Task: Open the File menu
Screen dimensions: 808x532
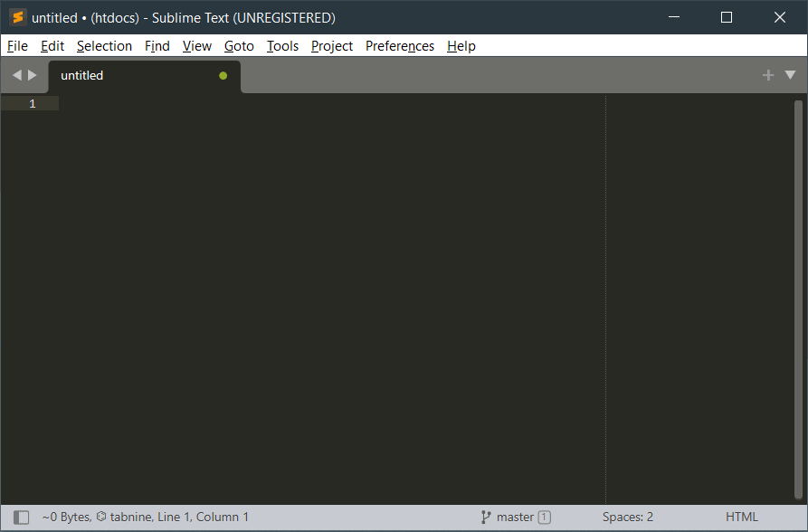Action: click(17, 46)
